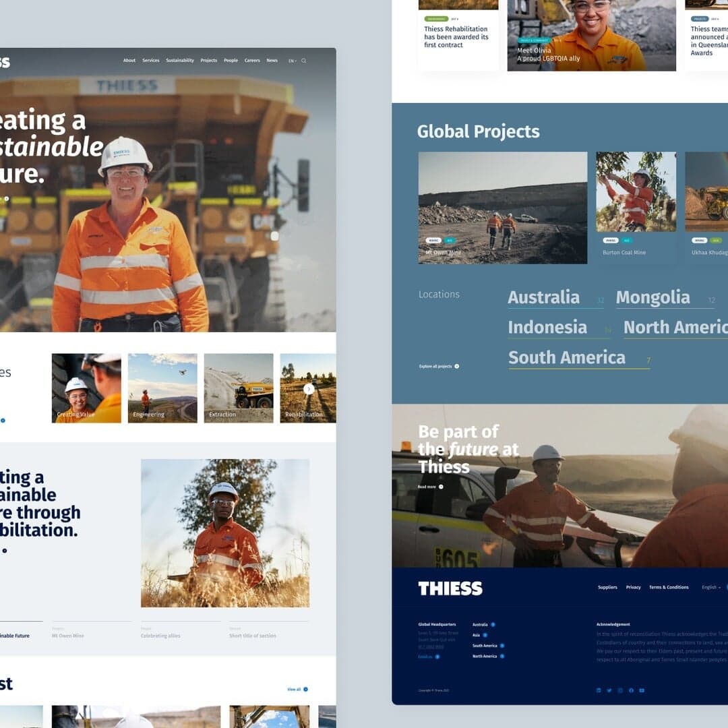Open Thiess Twitter via the bird icon
The image size is (728, 728).
(609, 690)
